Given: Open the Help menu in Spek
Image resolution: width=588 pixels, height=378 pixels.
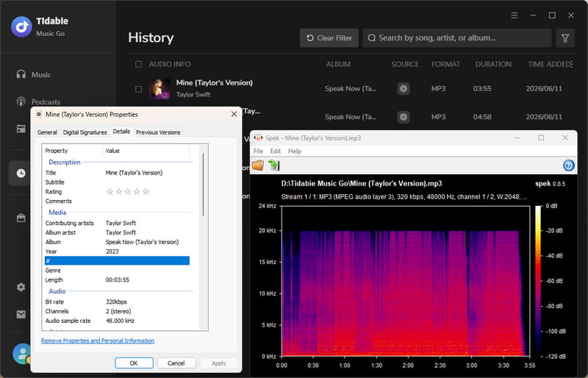Looking at the screenshot, I should [295, 151].
